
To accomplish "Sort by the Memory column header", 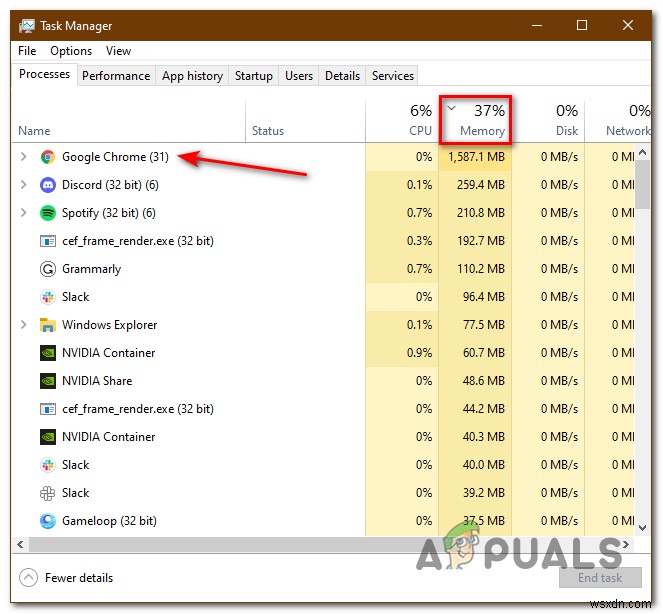I will [x=475, y=121].
